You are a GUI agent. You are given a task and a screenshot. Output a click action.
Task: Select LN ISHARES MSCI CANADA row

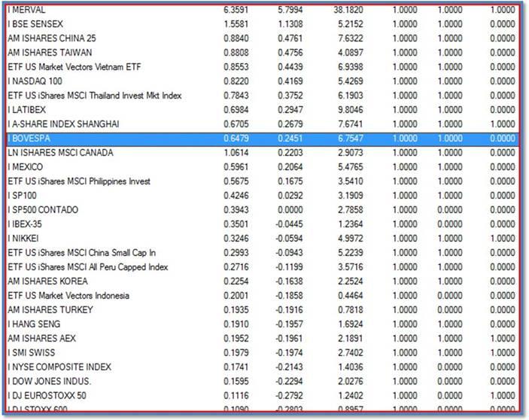262,153
